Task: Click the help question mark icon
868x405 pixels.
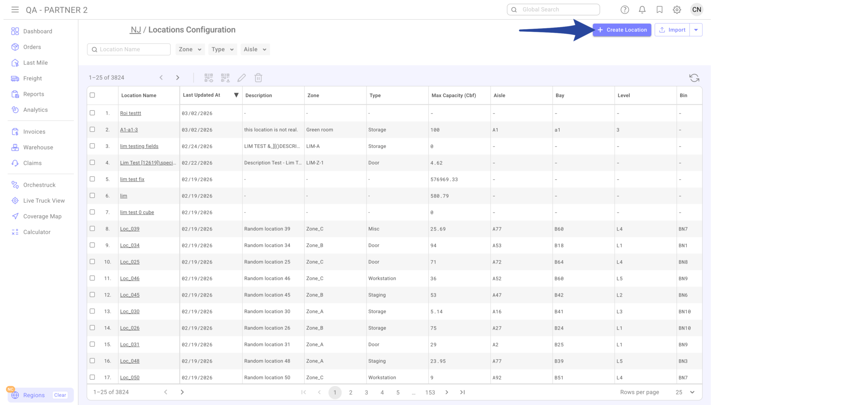Action: coord(624,9)
